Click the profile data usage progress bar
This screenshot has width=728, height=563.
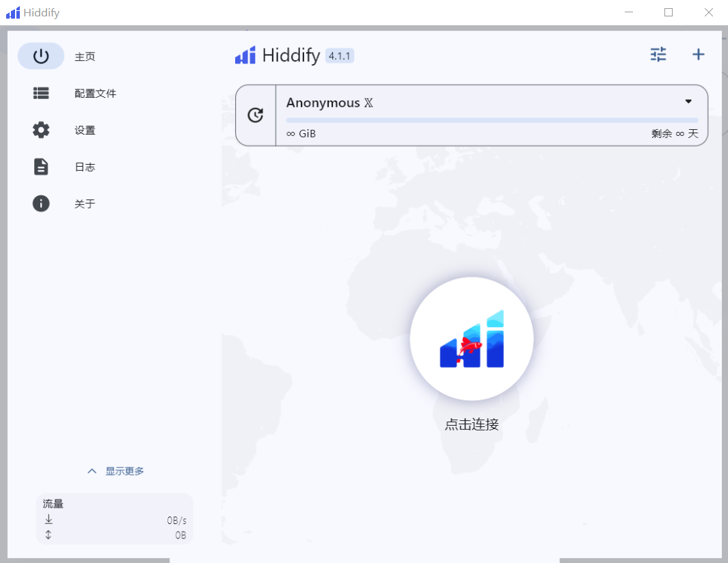[491, 120]
